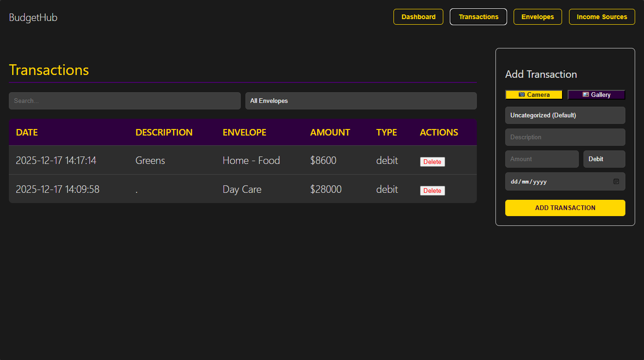Viewport: 644px width, 360px height.
Task: Open the Uncategorized (Default) envelope selector
Action: point(565,115)
